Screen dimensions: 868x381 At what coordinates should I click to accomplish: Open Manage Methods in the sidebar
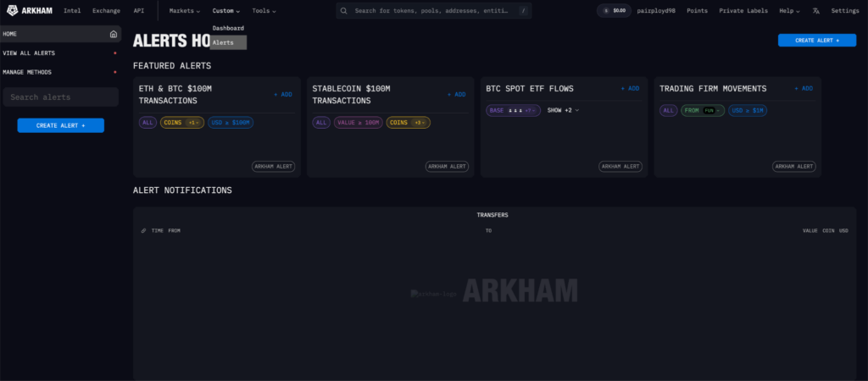pos(27,72)
